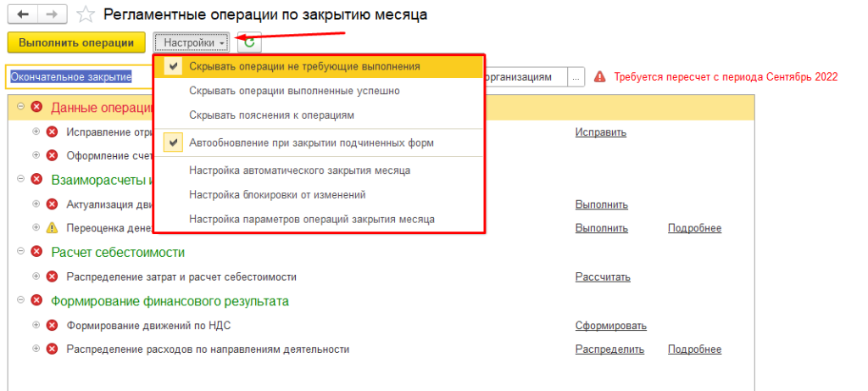Click the green refresh icon button
Viewport: 868px width, 391px height.
tap(249, 42)
